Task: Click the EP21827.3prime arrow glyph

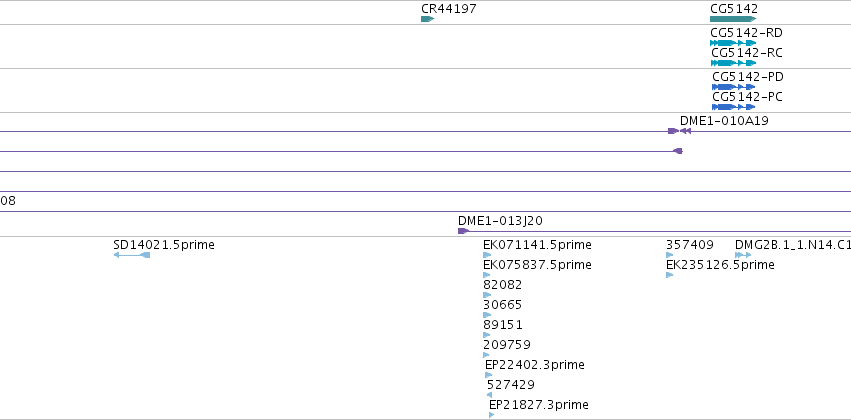Action: 492,415
